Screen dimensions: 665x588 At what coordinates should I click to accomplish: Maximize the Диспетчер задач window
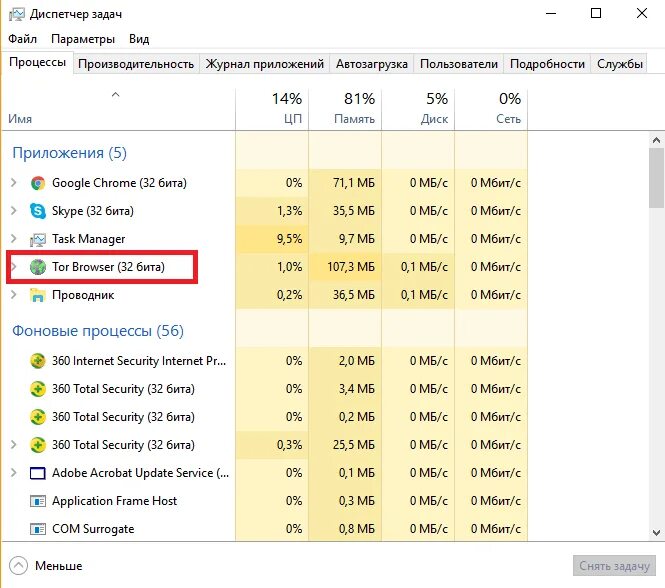coord(596,14)
